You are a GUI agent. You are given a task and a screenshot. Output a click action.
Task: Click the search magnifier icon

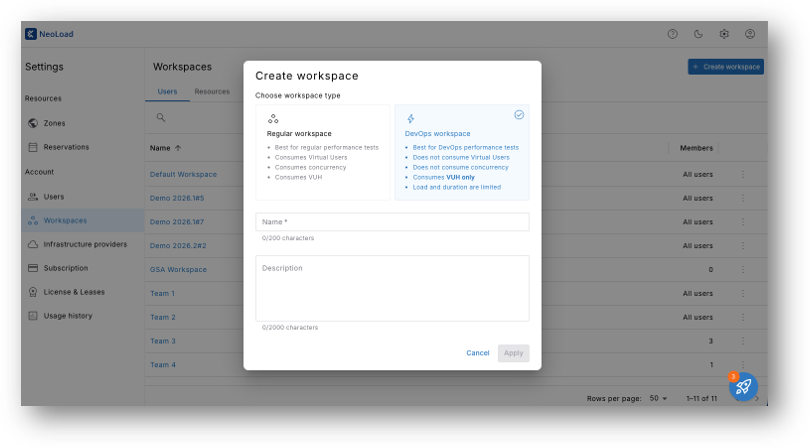[161, 118]
